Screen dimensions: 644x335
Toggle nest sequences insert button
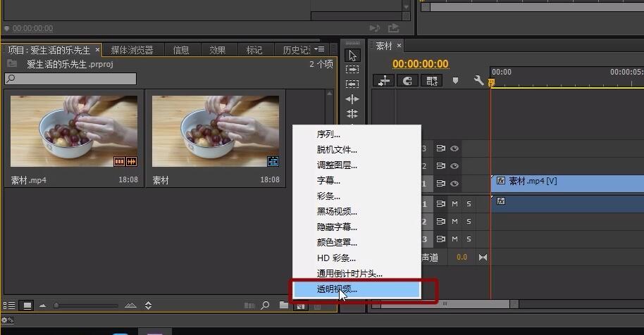click(384, 81)
